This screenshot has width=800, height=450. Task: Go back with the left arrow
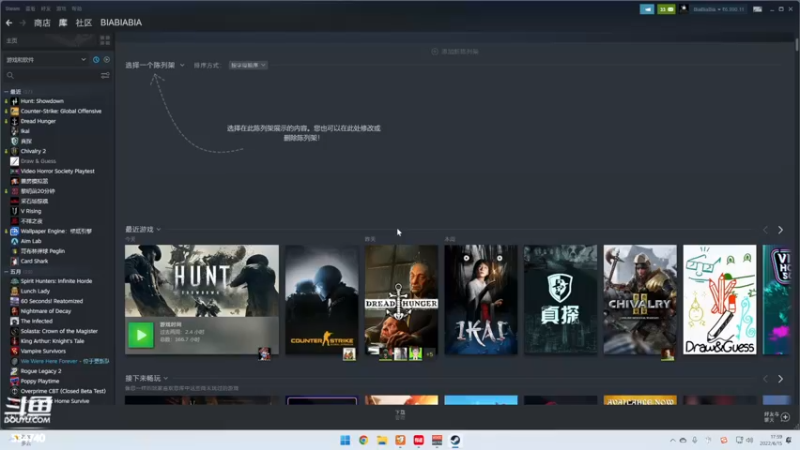[x=9, y=22]
